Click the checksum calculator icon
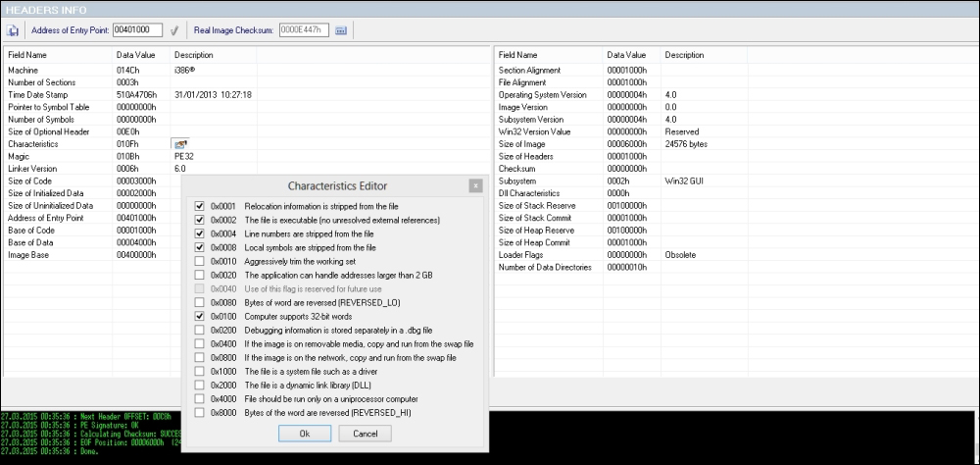 (341, 30)
